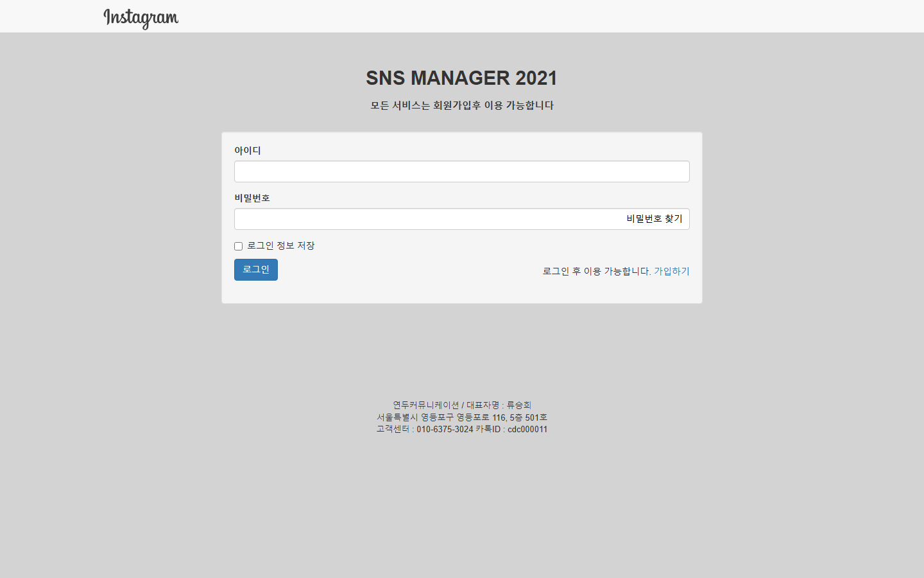The width and height of the screenshot is (924, 578).
Task: Click the 카톡ID cdc000011 footer text
Action: [513, 429]
